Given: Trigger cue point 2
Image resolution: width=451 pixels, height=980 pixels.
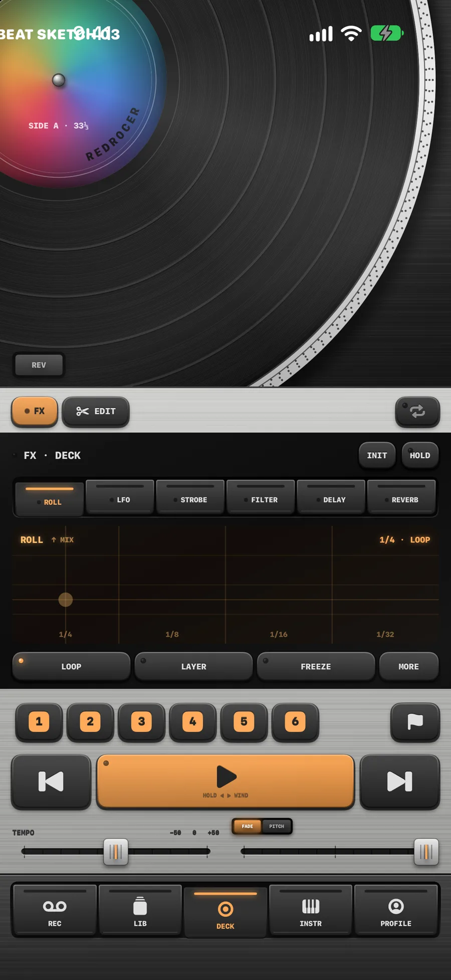Looking at the screenshot, I should click(90, 722).
